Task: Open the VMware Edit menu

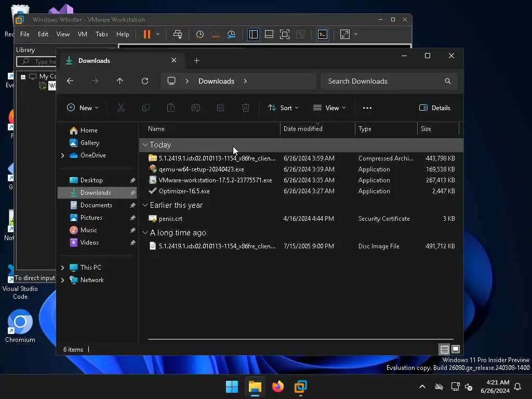Action: (43, 34)
